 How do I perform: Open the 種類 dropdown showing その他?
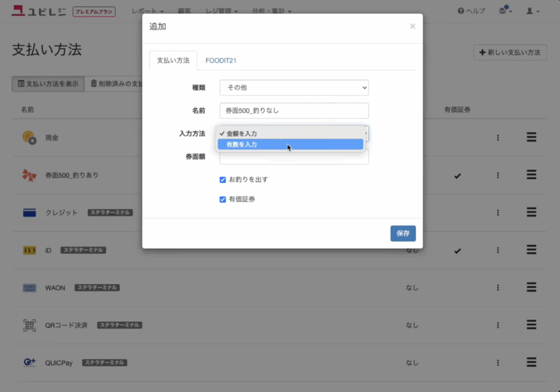tap(294, 87)
